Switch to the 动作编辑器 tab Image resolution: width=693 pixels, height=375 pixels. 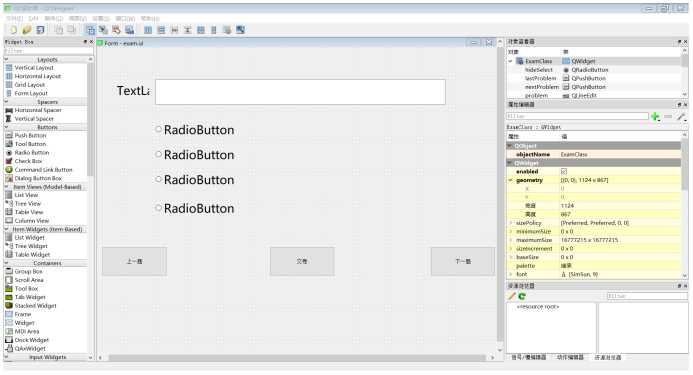pyautogui.click(x=570, y=357)
